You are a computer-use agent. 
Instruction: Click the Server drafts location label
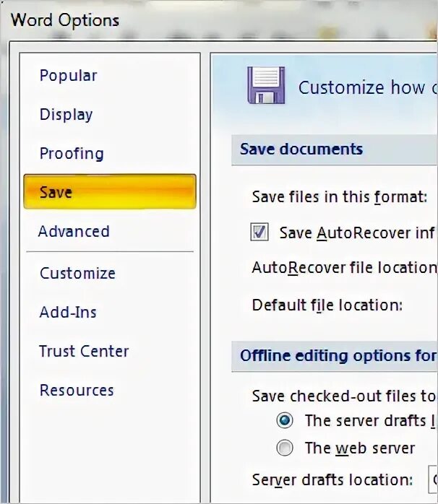[332, 479]
